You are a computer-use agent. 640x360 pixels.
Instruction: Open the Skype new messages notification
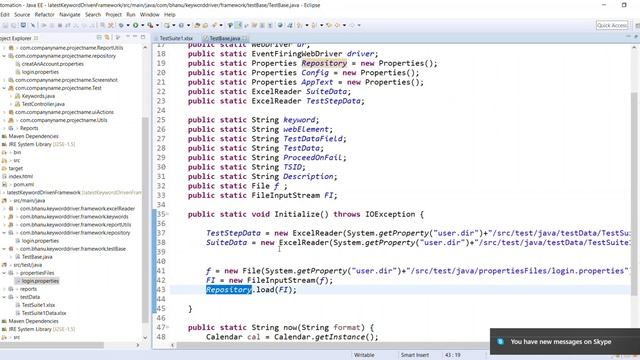tap(565, 342)
